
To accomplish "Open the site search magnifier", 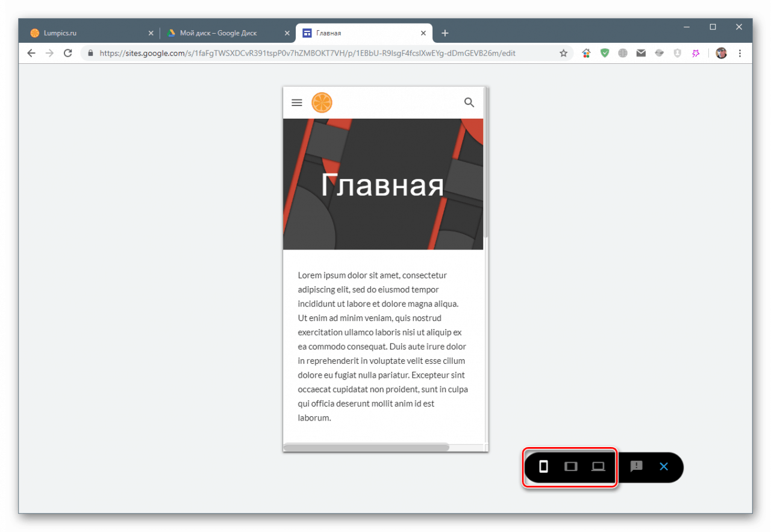I will pyautogui.click(x=469, y=102).
